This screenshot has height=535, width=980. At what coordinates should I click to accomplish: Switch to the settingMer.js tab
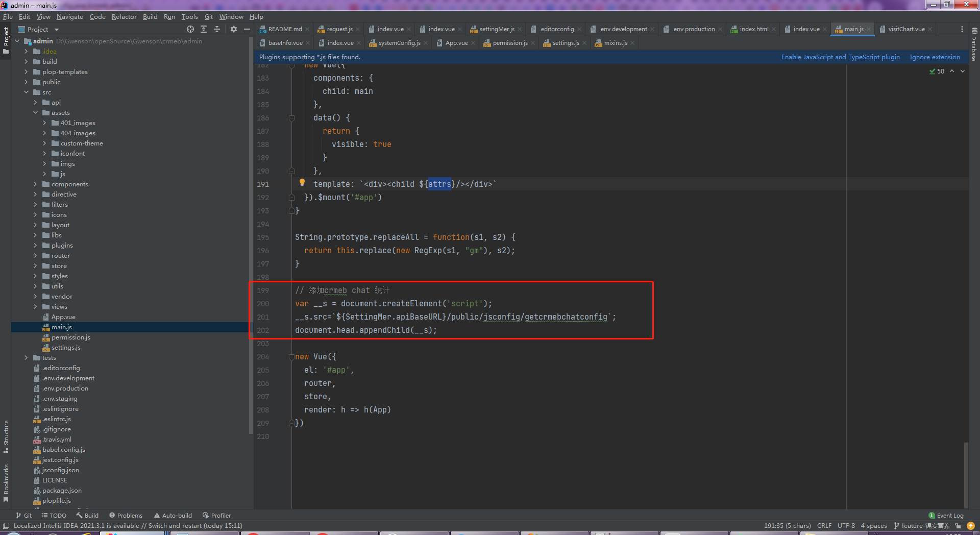tap(497, 29)
